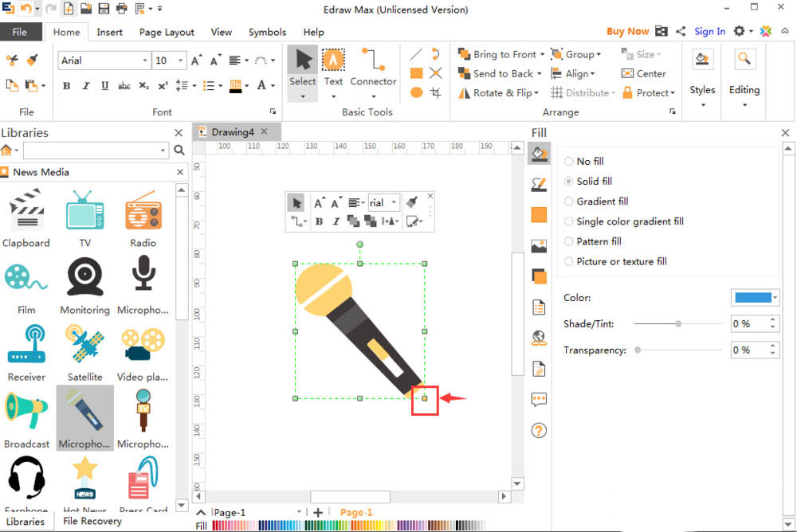Image resolution: width=797 pixels, height=532 pixels.
Task: Expand the Bring to Front dropdown arrow
Action: click(543, 54)
